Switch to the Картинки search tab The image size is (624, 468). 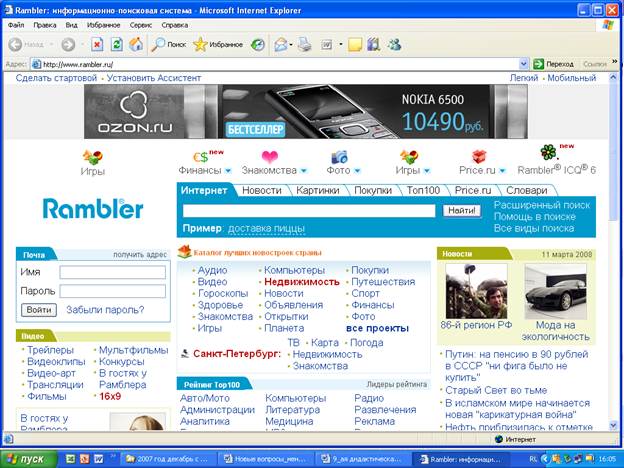(318, 191)
